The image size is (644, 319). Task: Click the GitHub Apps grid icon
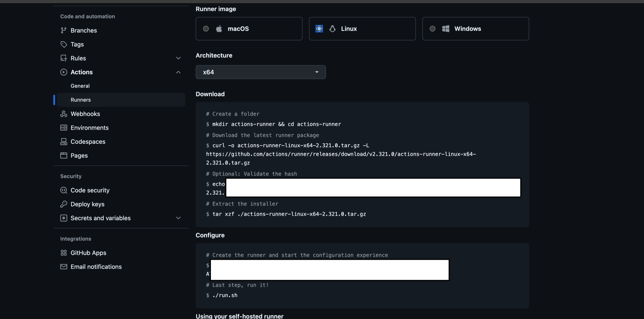(63, 253)
